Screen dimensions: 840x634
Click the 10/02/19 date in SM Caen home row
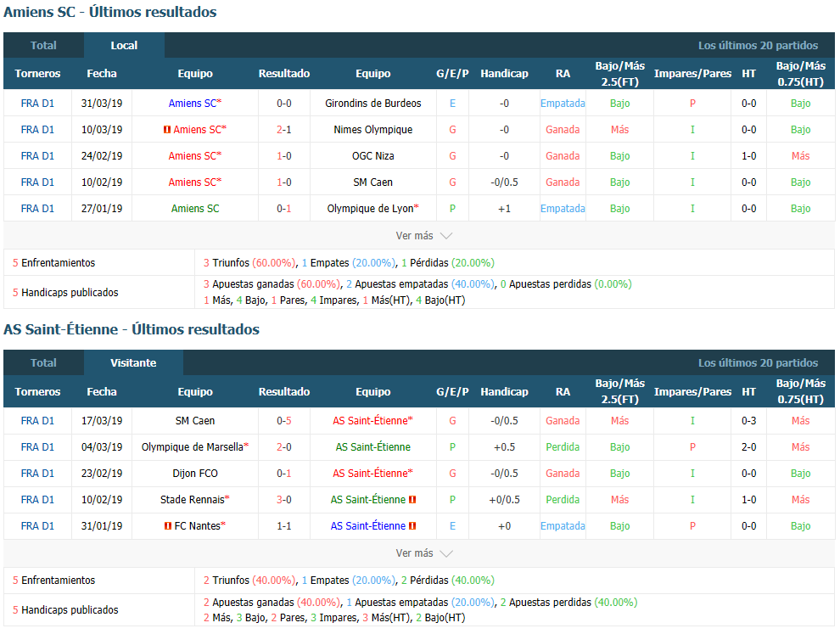click(102, 182)
